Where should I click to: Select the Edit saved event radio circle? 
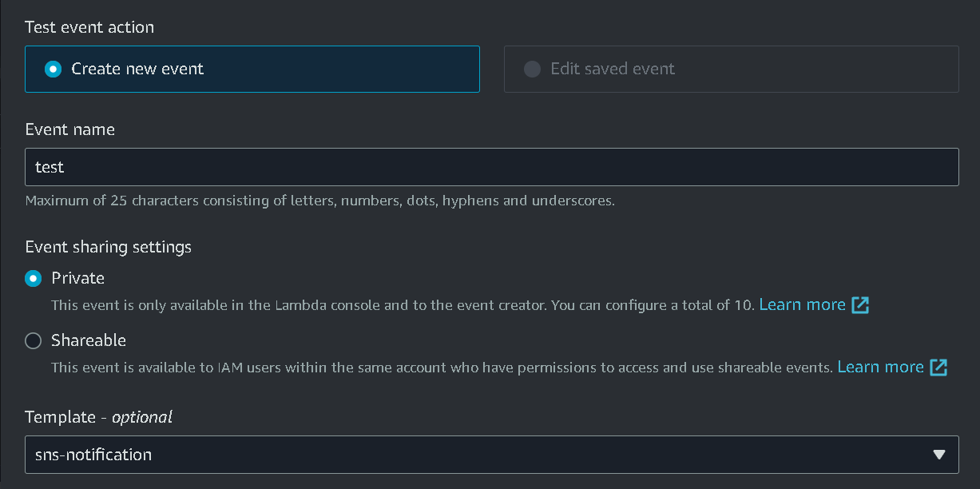pos(532,70)
